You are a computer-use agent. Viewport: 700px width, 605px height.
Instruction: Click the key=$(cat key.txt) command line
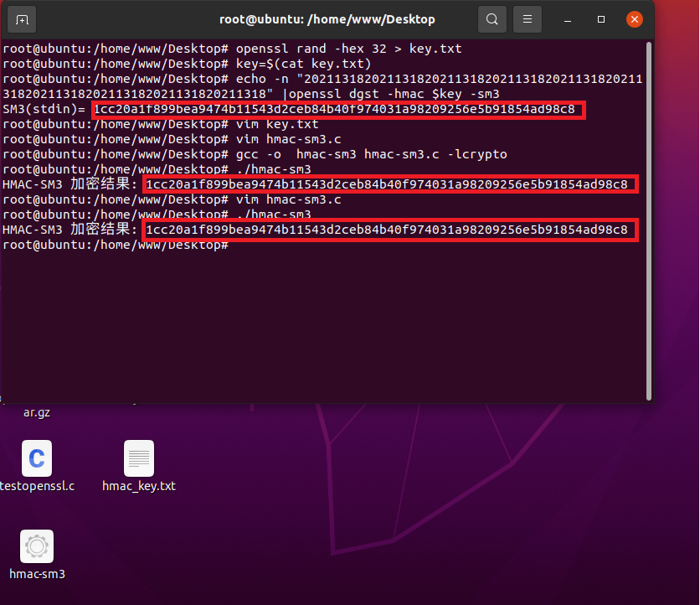coord(187,64)
